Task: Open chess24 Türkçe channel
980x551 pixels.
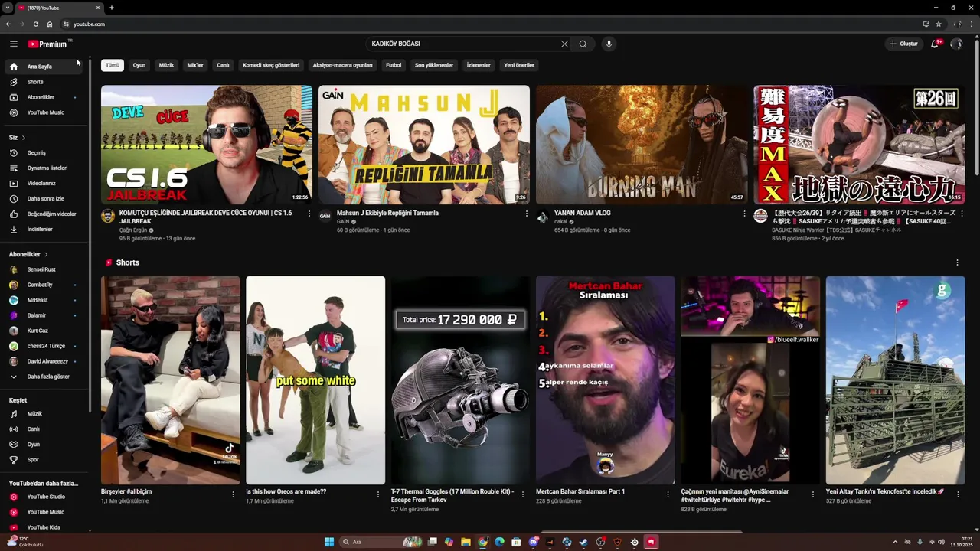Action: tap(44, 346)
